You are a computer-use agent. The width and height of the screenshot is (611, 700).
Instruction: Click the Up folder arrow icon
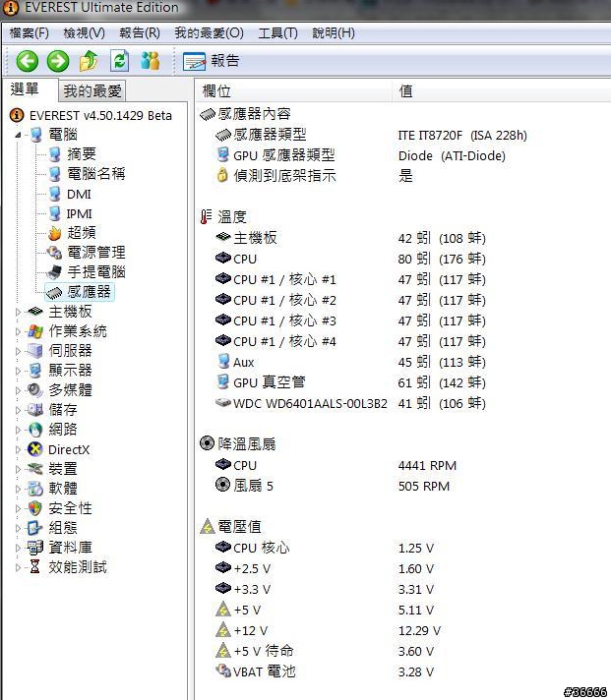[89, 61]
